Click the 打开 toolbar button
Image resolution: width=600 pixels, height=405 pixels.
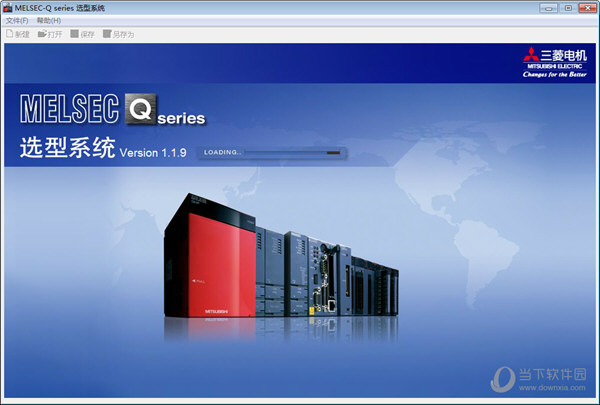[x=50, y=34]
